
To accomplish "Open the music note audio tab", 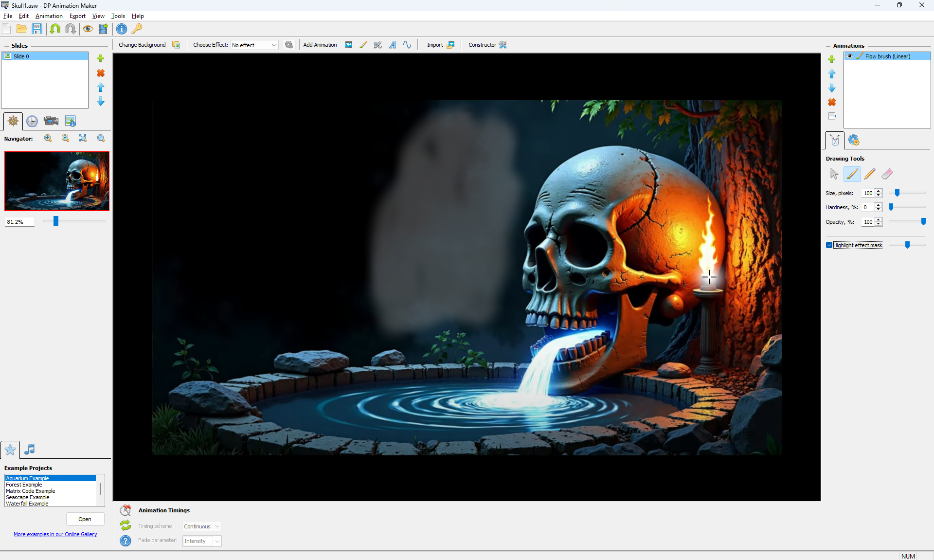I will tap(30, 449).
